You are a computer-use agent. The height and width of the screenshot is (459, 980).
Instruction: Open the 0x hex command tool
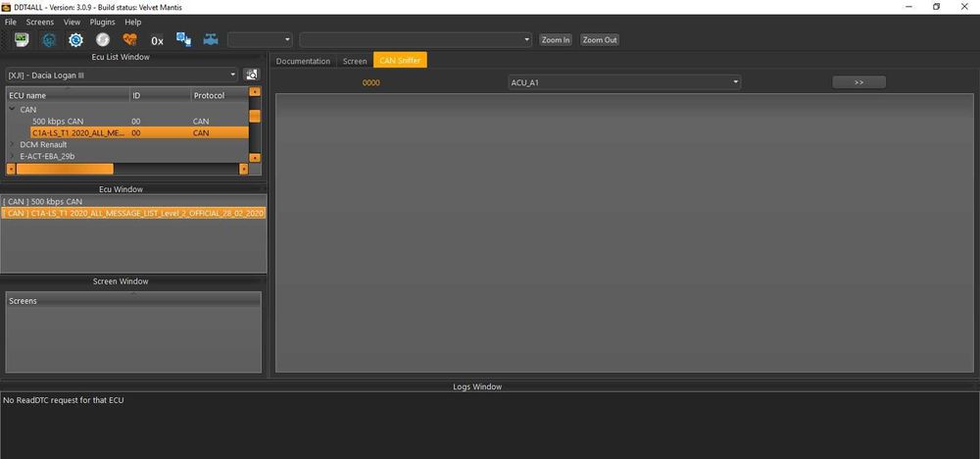coord(157,40)
